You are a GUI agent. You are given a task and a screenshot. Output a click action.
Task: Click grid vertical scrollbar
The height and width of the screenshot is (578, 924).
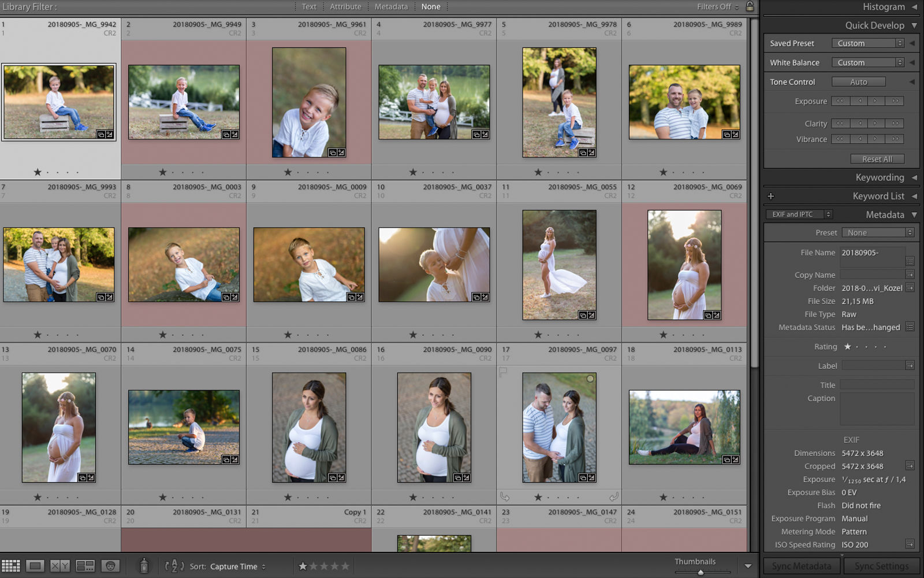coord(754,192)
